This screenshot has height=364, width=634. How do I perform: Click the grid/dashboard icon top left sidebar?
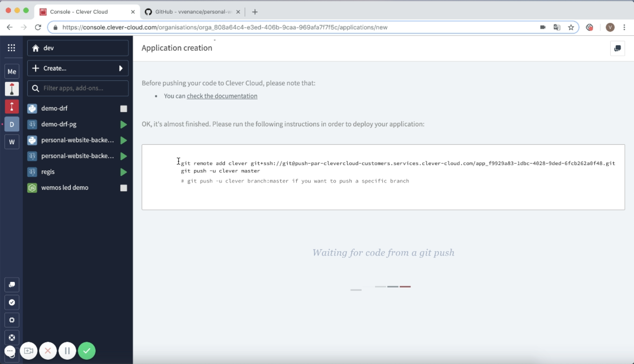coord(11,48)
